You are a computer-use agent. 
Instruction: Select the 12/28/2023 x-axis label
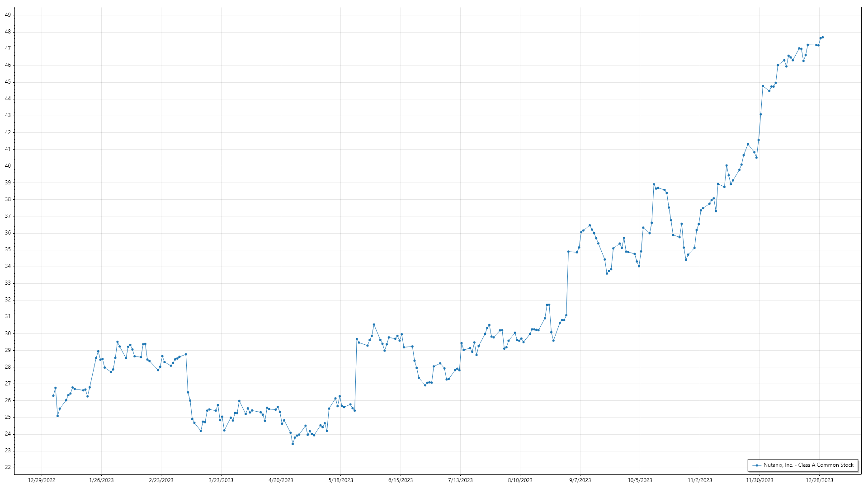[x=819, y=480]
